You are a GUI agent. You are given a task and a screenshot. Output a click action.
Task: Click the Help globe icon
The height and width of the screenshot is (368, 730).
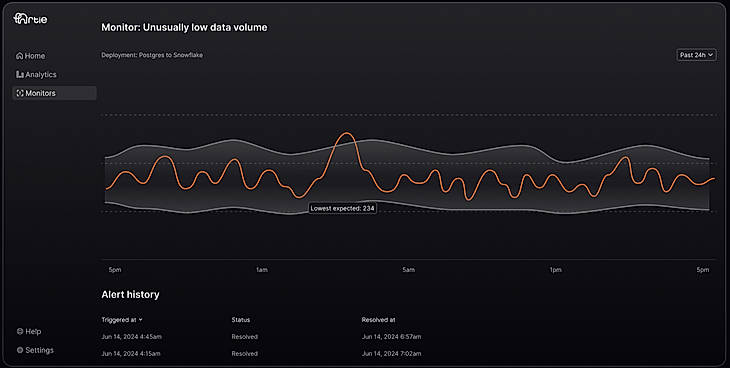20,332
